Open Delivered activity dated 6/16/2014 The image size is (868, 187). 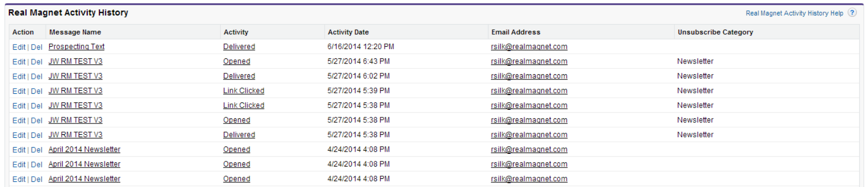(239, 47)
